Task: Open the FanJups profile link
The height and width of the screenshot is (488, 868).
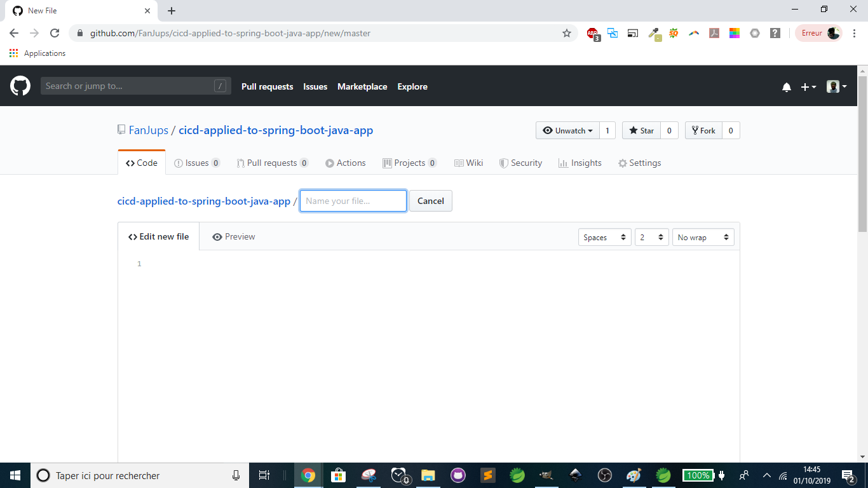Action: [x=148, y=130]
